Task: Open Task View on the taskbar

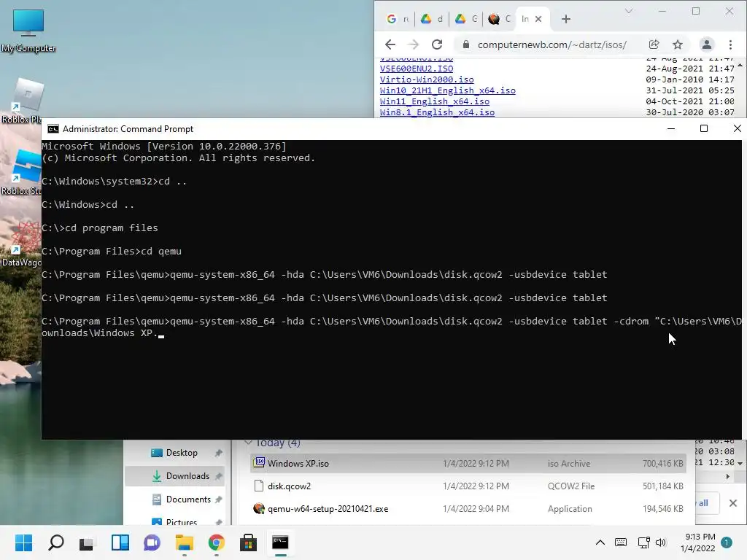Action: tap(87, 542)
